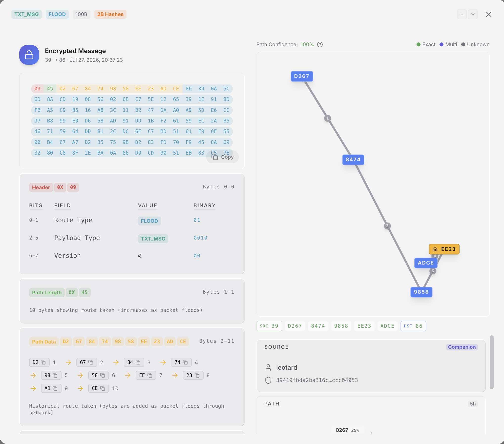Copy the D2 path byte

point(43,362)
